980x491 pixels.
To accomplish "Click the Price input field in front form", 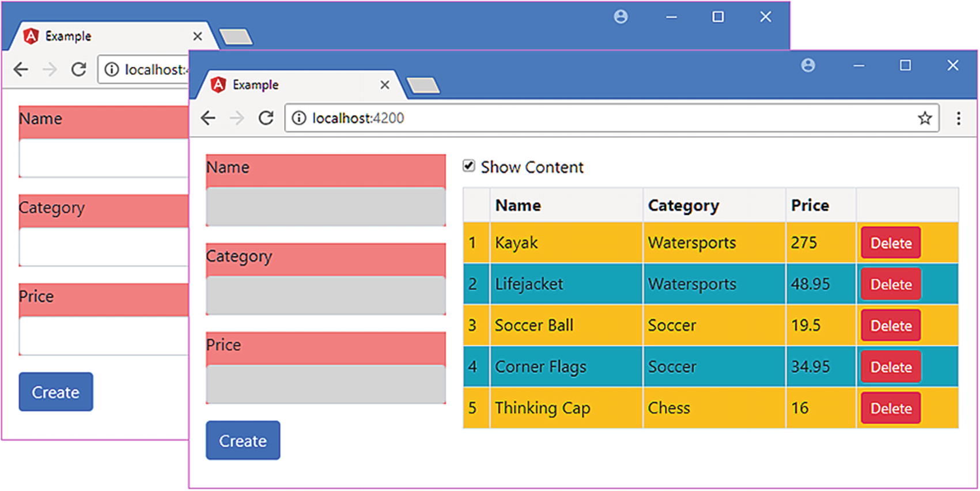I will pos(326,383).
